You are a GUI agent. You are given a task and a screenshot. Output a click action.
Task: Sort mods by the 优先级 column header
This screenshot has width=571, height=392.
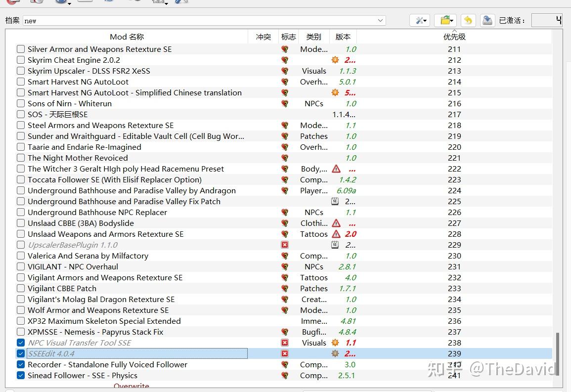click(x=454, y=36)
